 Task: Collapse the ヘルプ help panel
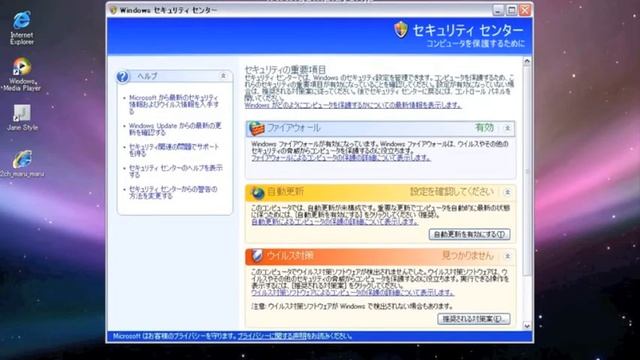(223, 76)
